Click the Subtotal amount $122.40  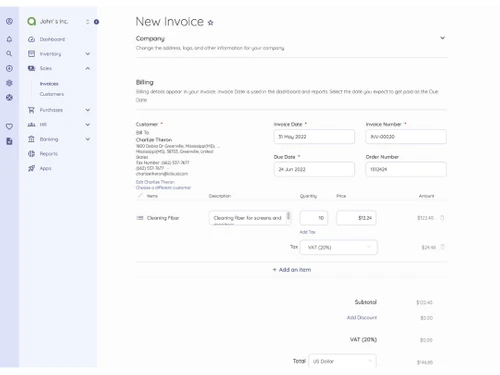click(x=424, y=303)
